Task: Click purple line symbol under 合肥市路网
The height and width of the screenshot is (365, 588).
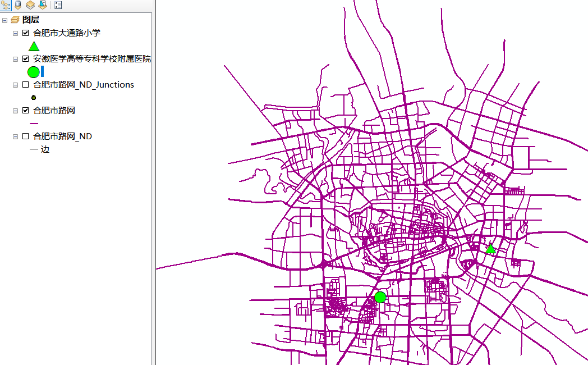Action: [x=34, y=123]
